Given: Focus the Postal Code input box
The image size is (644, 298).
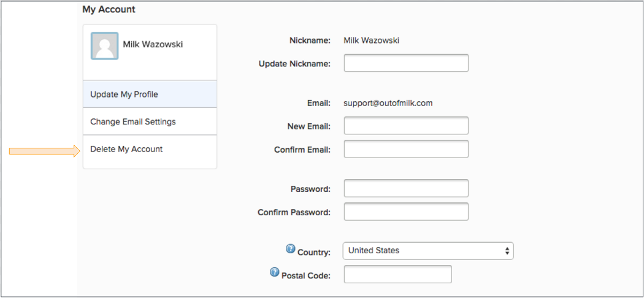Looking at the screenshot, I should (x=397, y=274).
